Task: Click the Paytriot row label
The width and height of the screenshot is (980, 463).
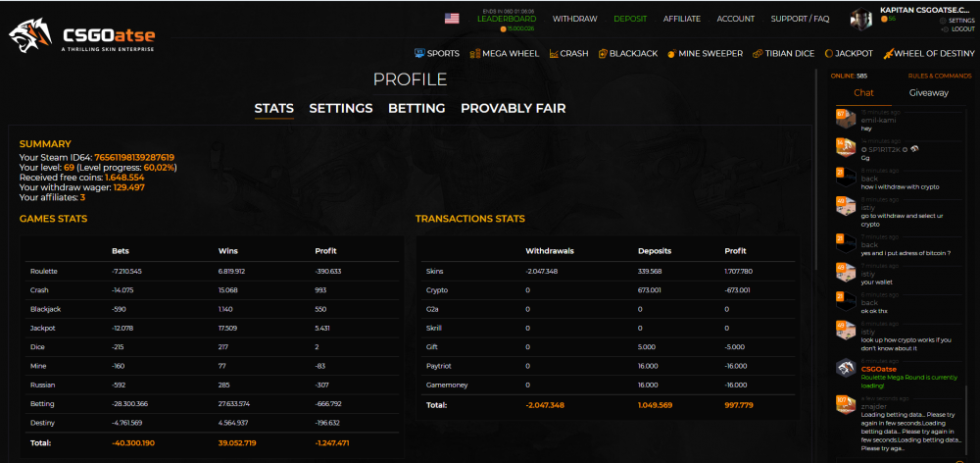Action: click(437, 366)
